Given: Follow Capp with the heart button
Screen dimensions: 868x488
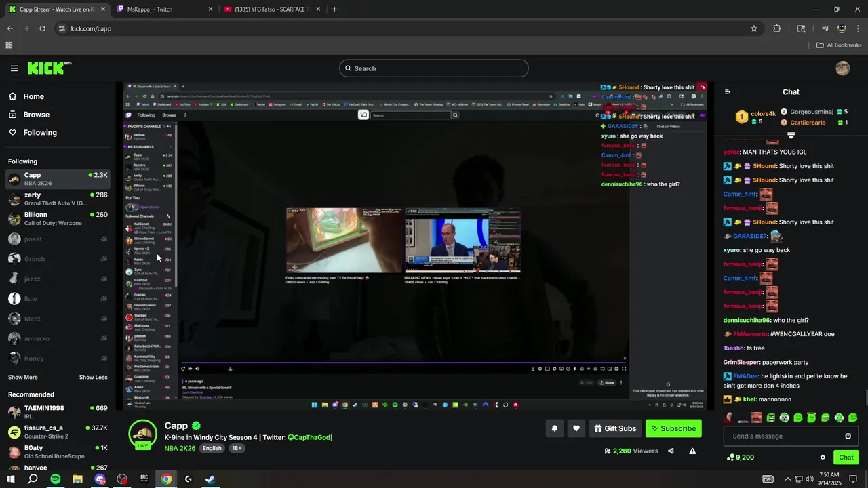Looking at the screenshot, I should [576, 428].
